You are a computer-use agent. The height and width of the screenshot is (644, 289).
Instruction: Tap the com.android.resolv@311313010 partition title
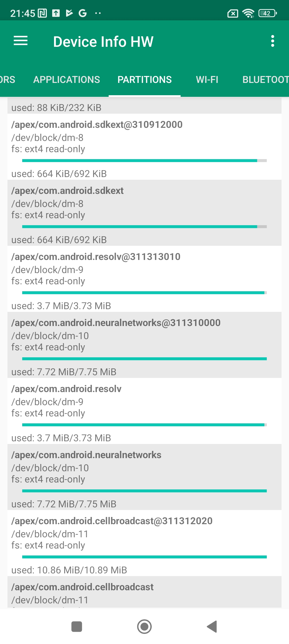(96, 257)
